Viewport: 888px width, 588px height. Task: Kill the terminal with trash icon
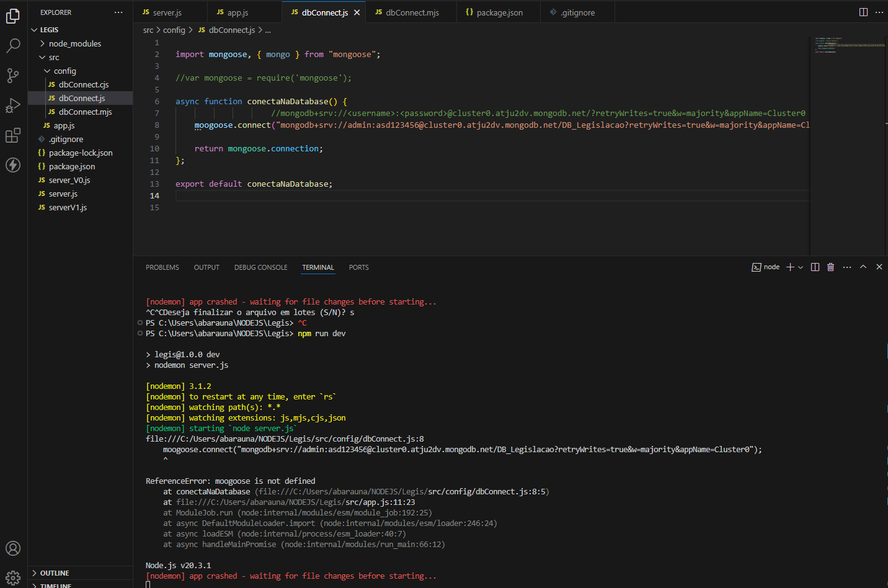coord(831,267)
